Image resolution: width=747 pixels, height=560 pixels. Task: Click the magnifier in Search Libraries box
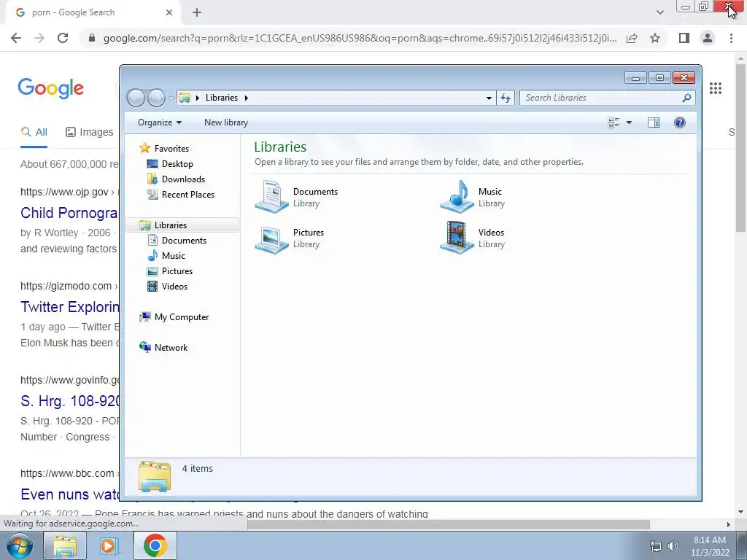click(686, 98)
